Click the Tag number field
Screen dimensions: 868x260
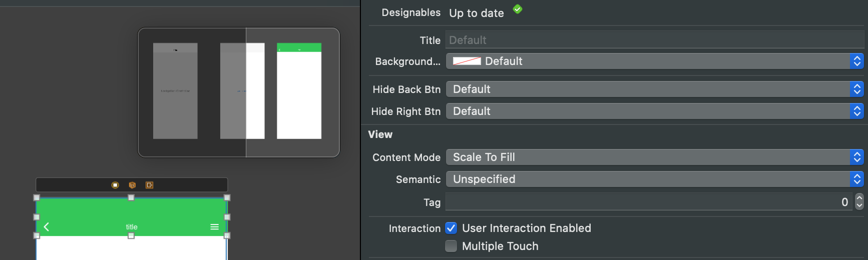[x=649, y=201]
